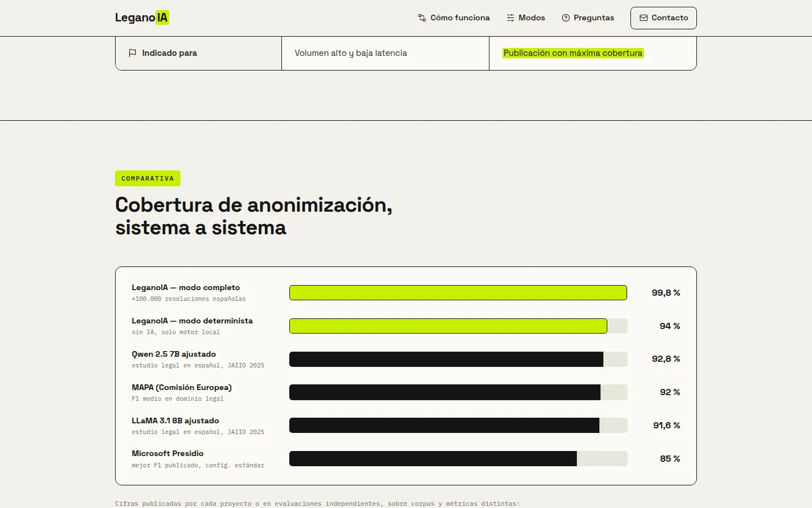Screen dimensions: 812x508
Task: Click the 99,8 % progress bar
Action: (458, 292)
